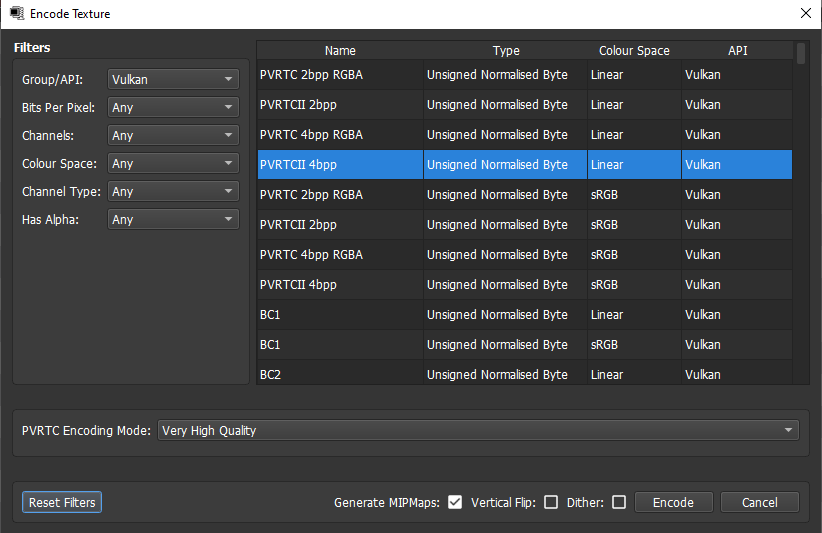Image resolution: width=822 pixels, height=533 pixels.
Task: Toggle the Generate MIPMaps checkbox
Action: tap(455, 502)
